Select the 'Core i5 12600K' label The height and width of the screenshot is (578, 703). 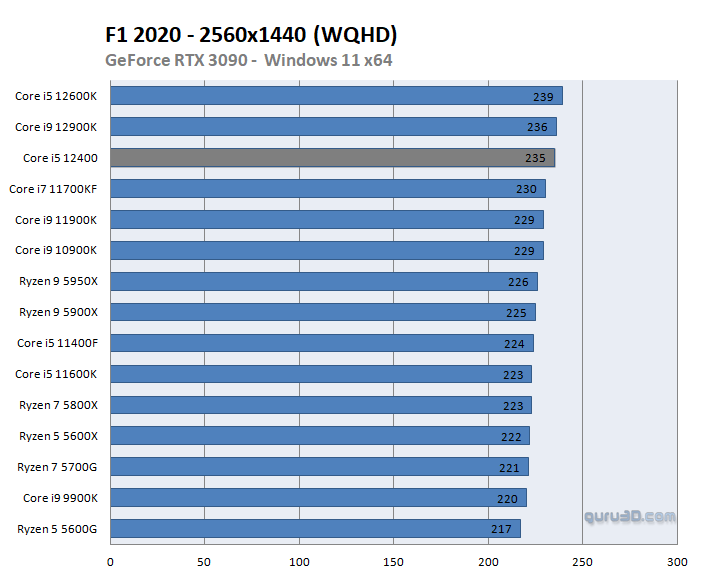(x=56, y=96)
